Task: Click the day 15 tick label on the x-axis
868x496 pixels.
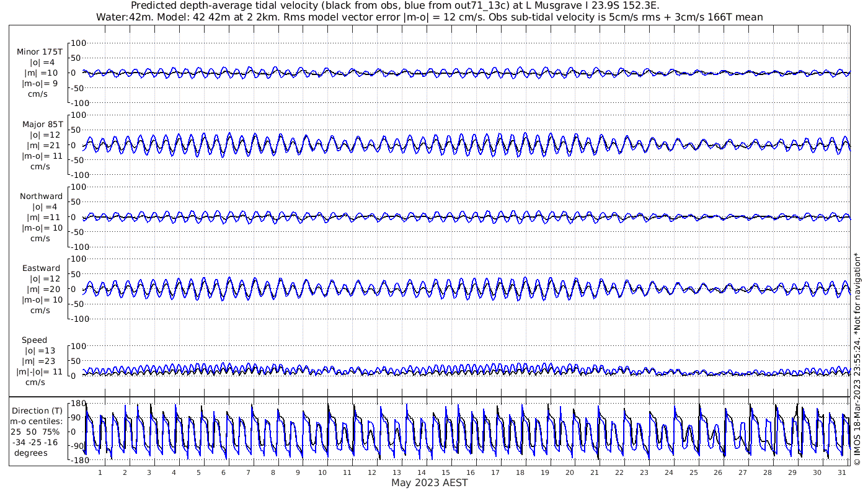Action: [x=446, y=472]
